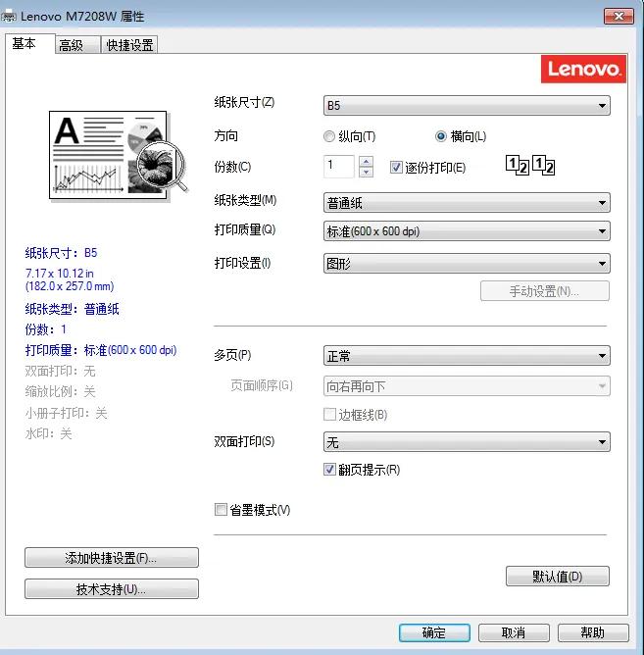This screenshot has height=655, width=644.
Task: Open 双面打印 dropdown showing 无
Action: (x=467, y=442)
